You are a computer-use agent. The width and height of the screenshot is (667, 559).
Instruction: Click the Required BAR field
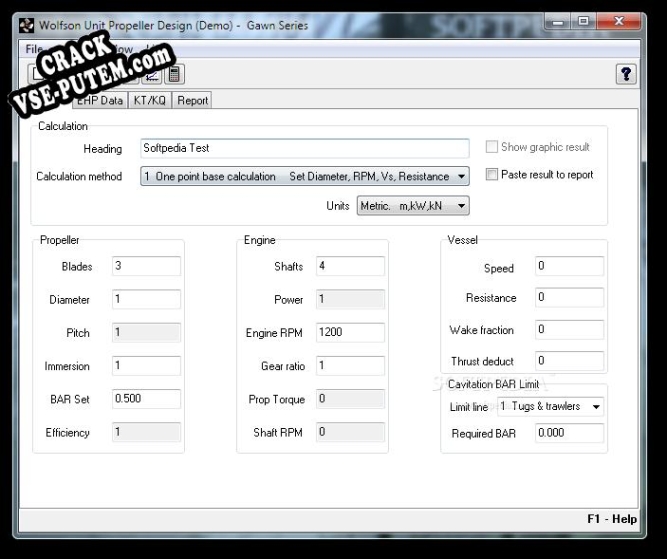(x=569, y=433)
